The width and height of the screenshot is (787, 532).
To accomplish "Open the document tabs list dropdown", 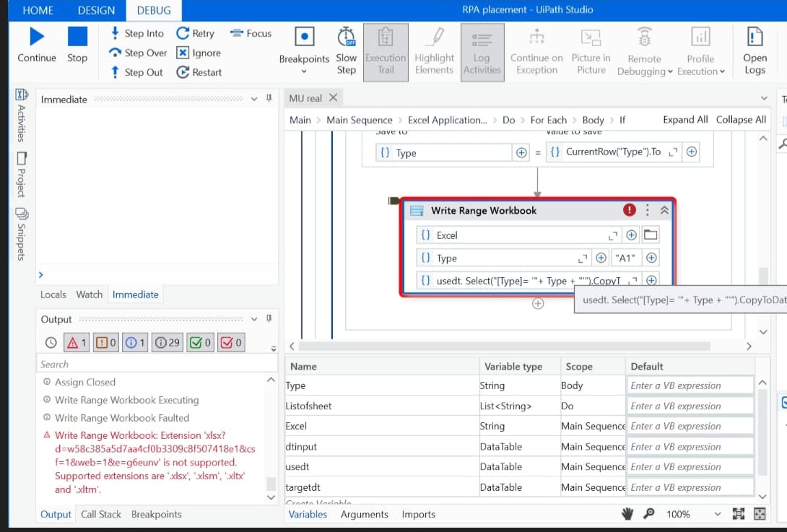I will (764, 98).
